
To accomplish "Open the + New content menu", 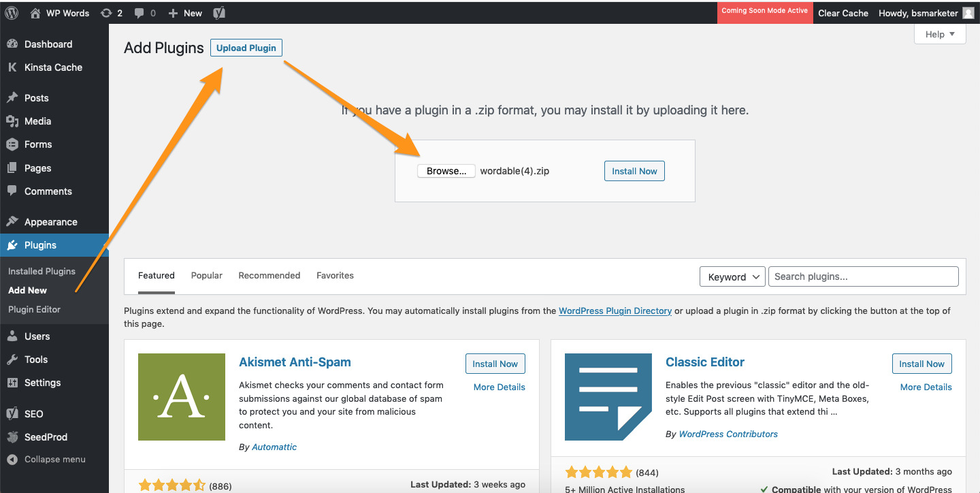I will [185, 13].
